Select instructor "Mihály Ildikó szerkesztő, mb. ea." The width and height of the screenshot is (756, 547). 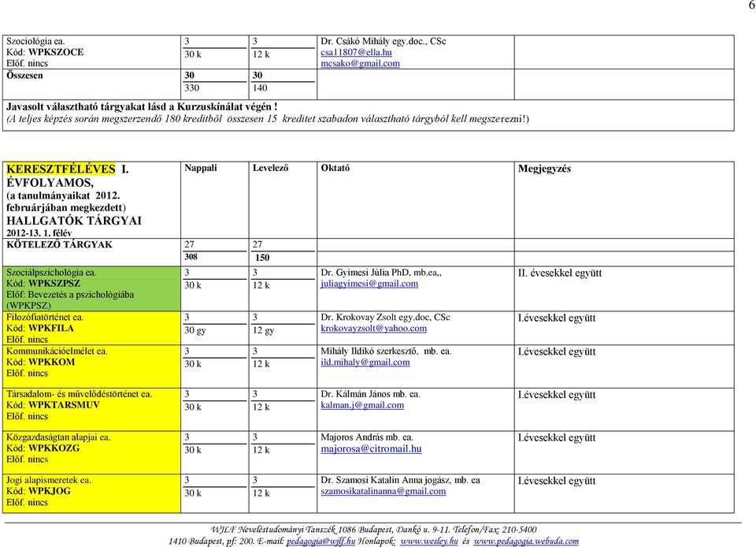click(386, 352)
